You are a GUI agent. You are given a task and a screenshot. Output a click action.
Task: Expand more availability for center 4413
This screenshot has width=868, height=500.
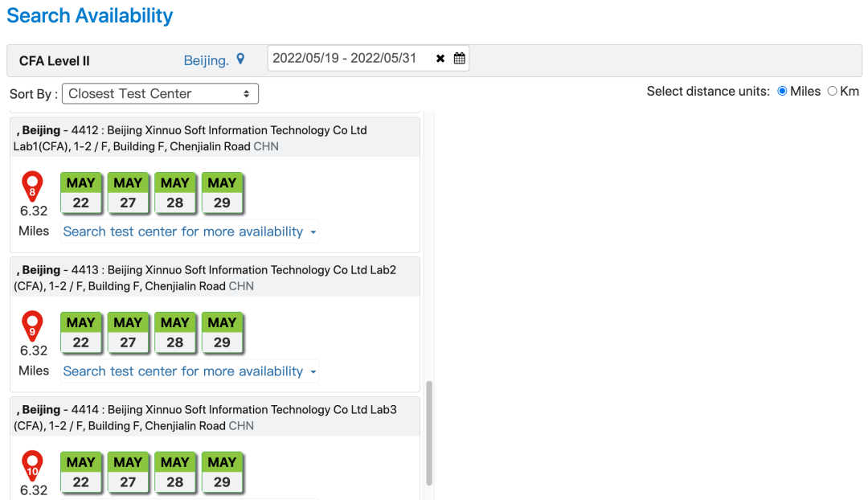pyautogui.click(x=190, y=371)
